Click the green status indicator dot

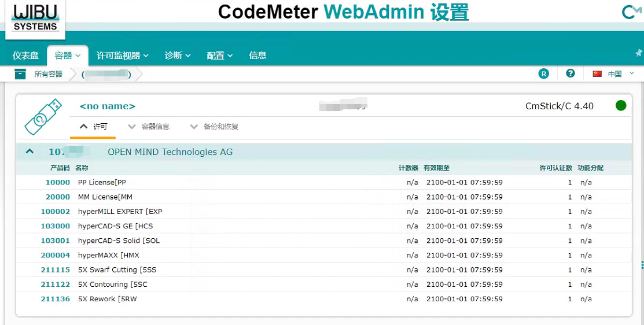[x=621, y=105]
